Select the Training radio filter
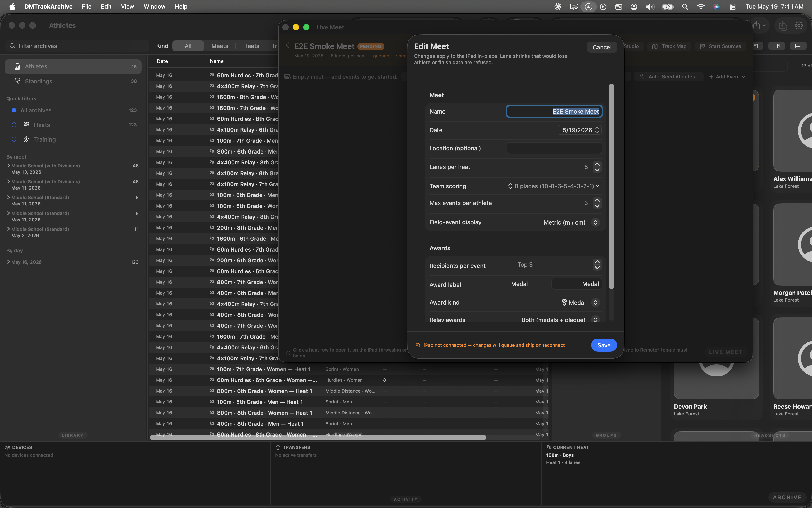Viewport: 812px width, 508px height. click(14, 139)
